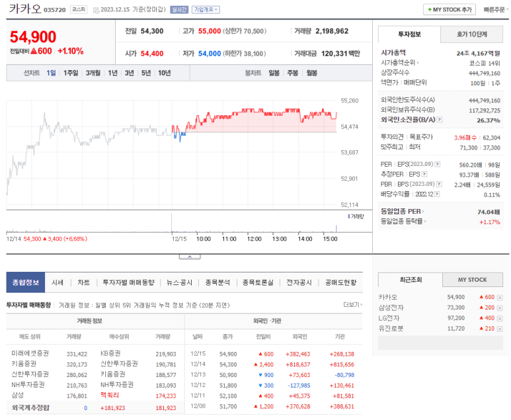This screenshot has height=420, width=511.
Task: Open LG전자 in the recent list
Action: click(389, 318)
